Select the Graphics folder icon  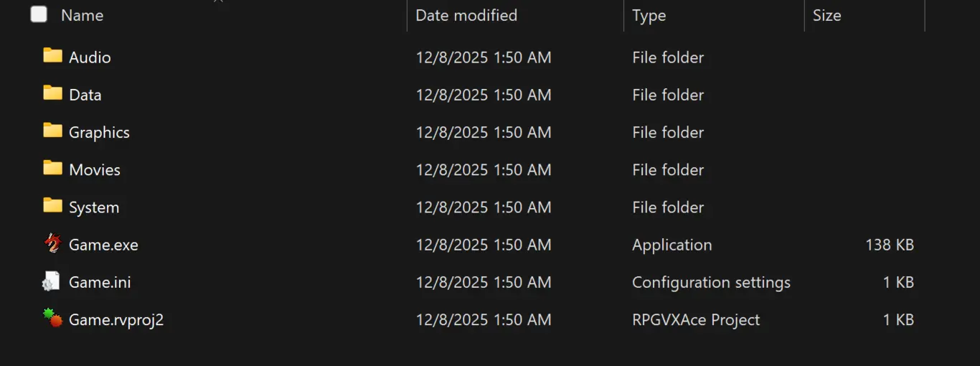tap(52, 131)
